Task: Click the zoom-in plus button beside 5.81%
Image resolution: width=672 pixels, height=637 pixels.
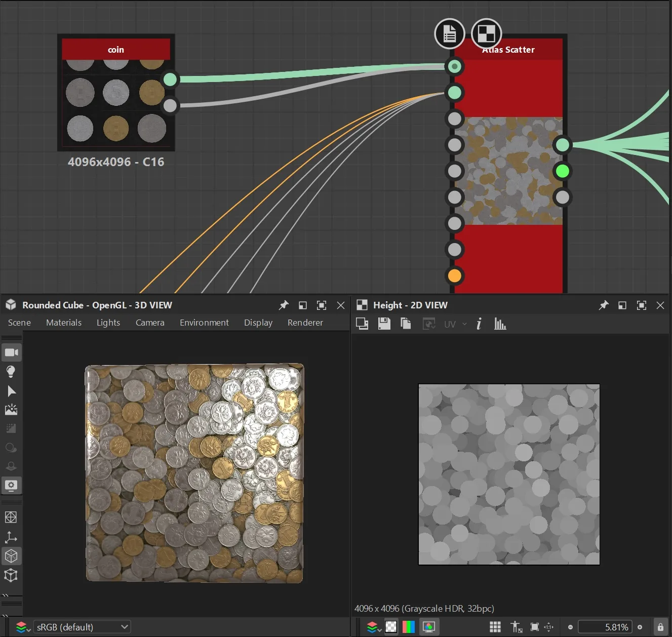Action: [640, 627]
